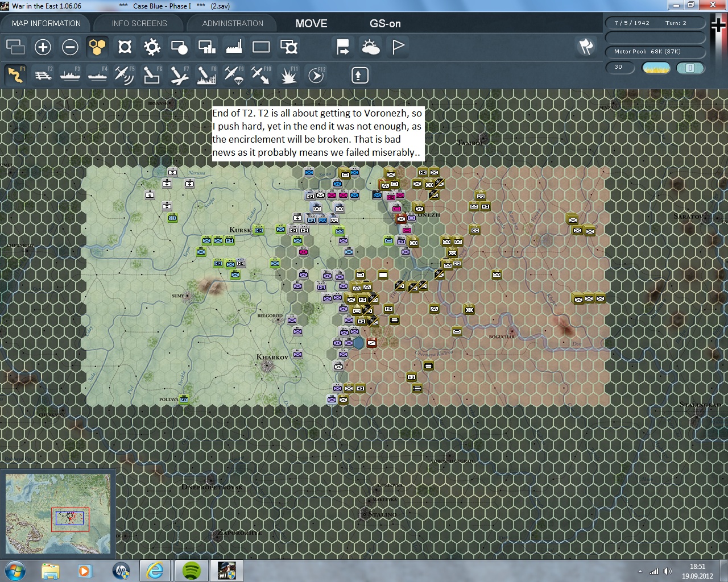
Task: Click the overlapping-windows map view icon
Action: pyautogui.click(x=15, y=47)
